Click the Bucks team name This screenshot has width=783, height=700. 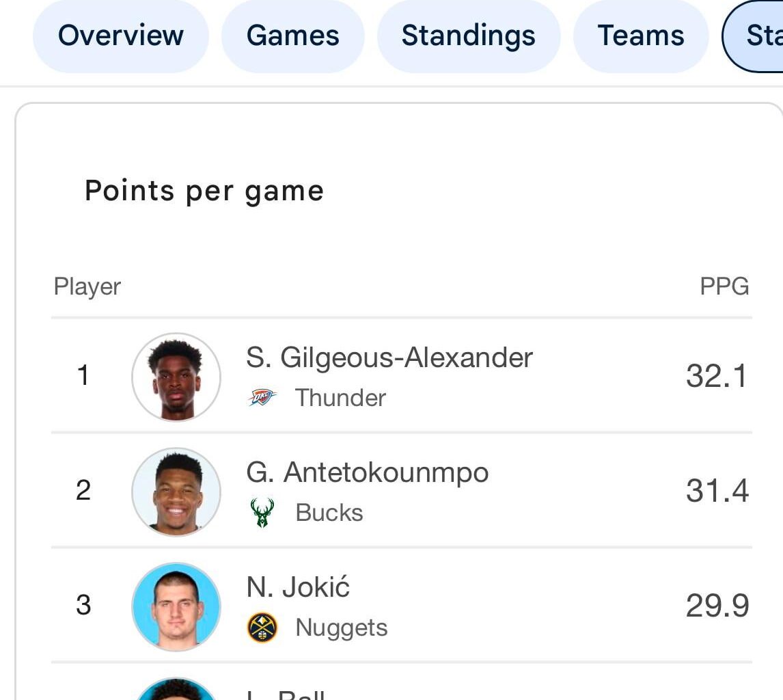(x=329, y=512)
